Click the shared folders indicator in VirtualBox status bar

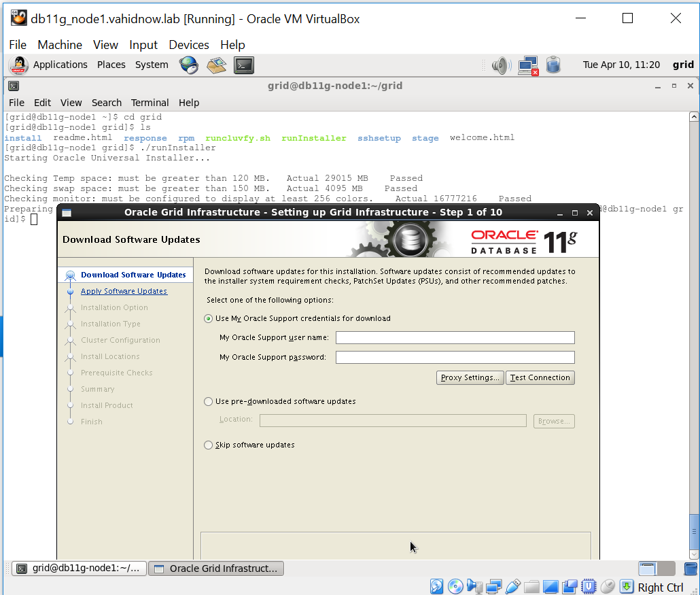tap(531, 586)
